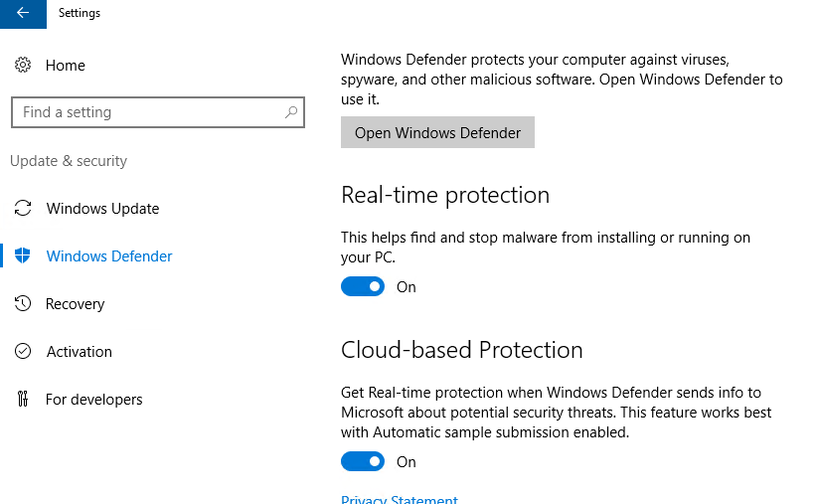Screen dimensions: 818x504
Task: Click the Windows Update sync arrows icon
Action: pyautogui.click(x=23, y=209)
